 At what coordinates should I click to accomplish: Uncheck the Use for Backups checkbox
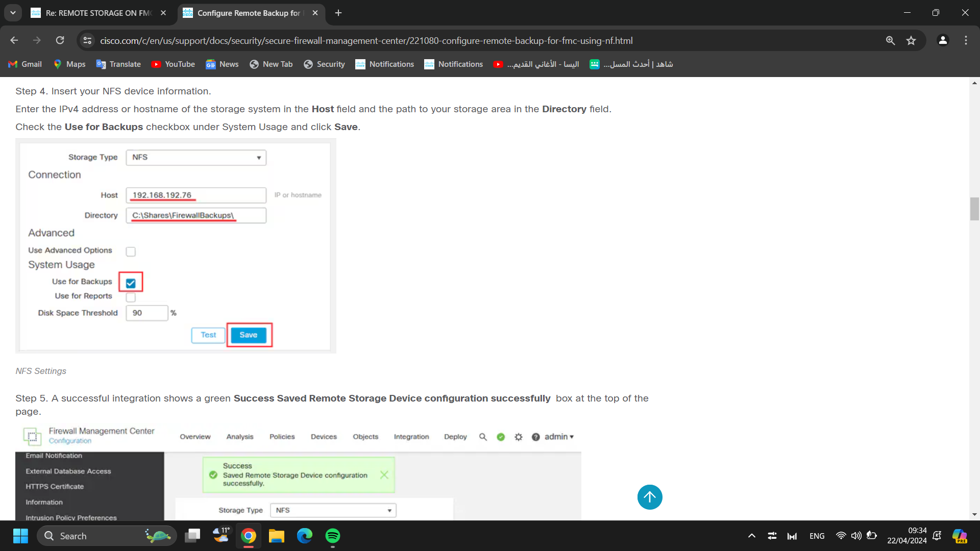pyautogui.click(x=130, y=282)
